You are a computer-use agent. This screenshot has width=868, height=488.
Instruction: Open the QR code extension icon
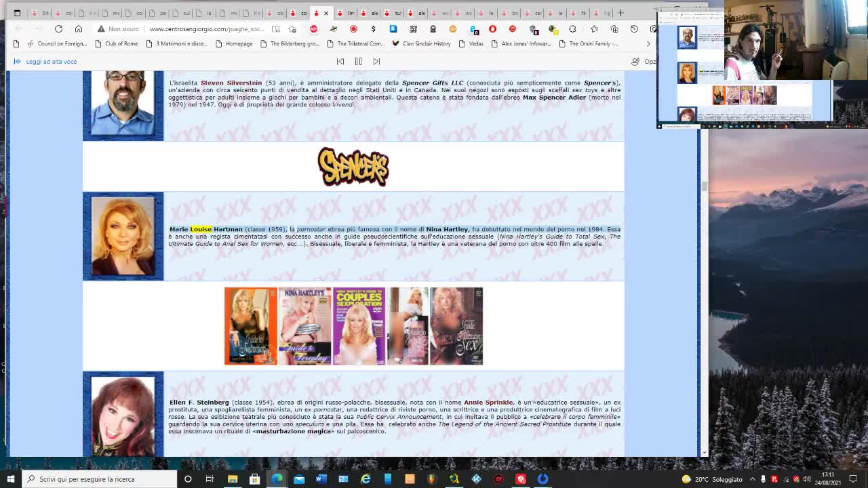coord(413,29)
